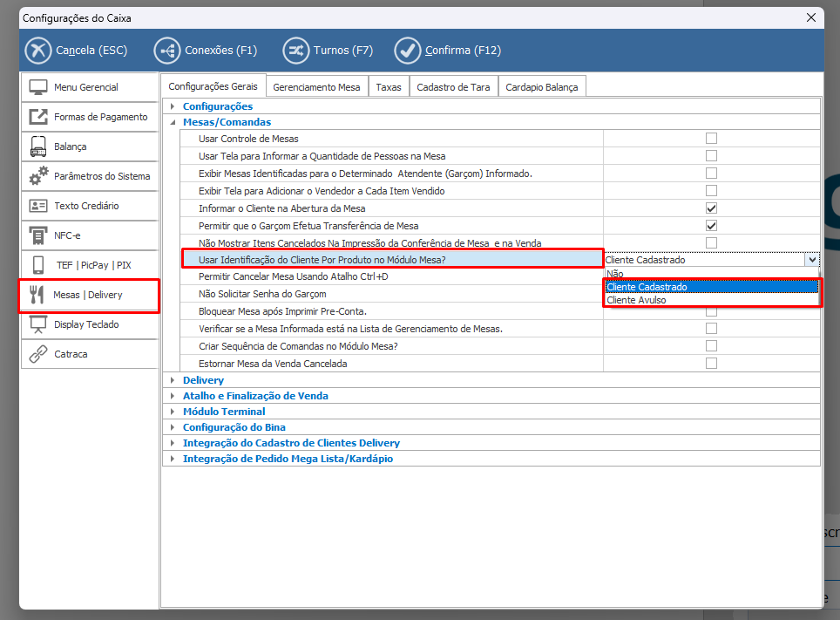Toggle Estornar Mesa da Venda Cancelada checkbox

click(x=711, y=364)
